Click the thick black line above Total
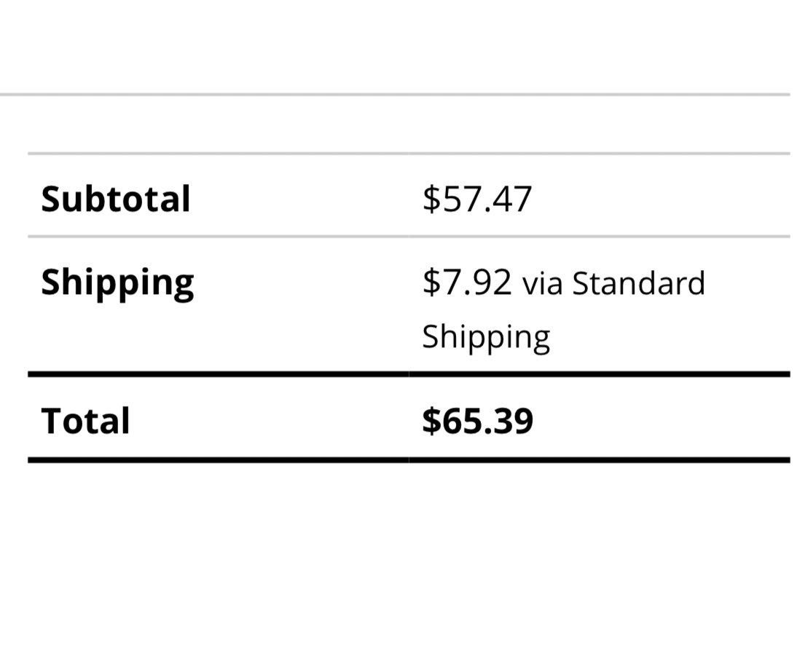This screenshot has width=808, height=672. coord(409,373)
